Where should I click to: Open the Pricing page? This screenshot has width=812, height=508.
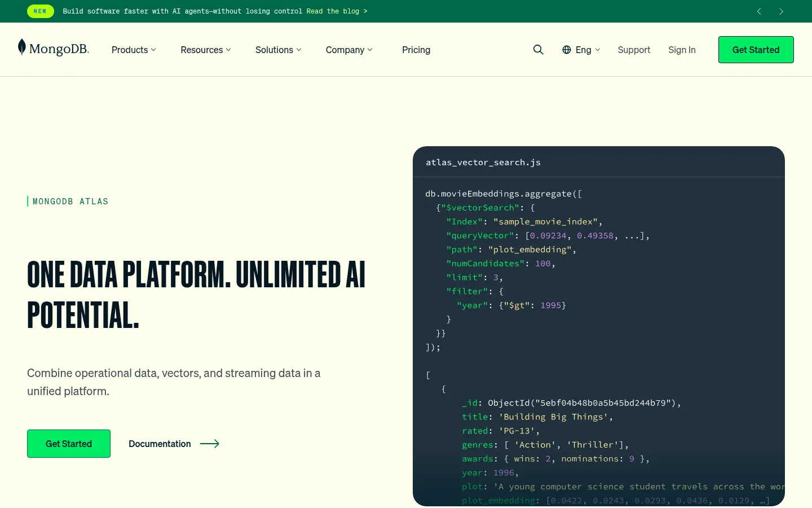click(x=416, y=50)
